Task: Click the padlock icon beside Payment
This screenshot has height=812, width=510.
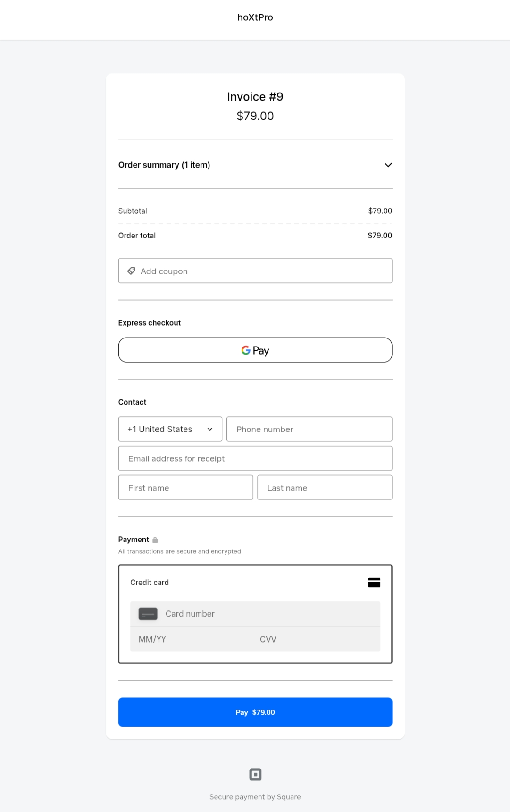Action: pos(155,540)
